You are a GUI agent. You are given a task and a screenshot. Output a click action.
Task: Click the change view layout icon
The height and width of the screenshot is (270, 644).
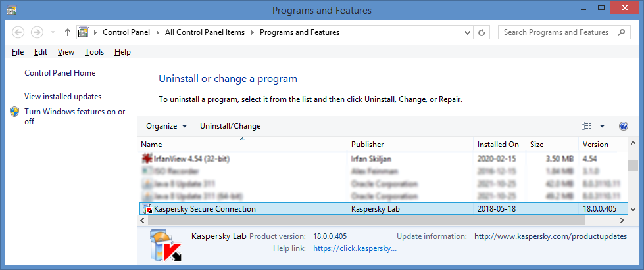pyautogui.click(x=587, y=126)
